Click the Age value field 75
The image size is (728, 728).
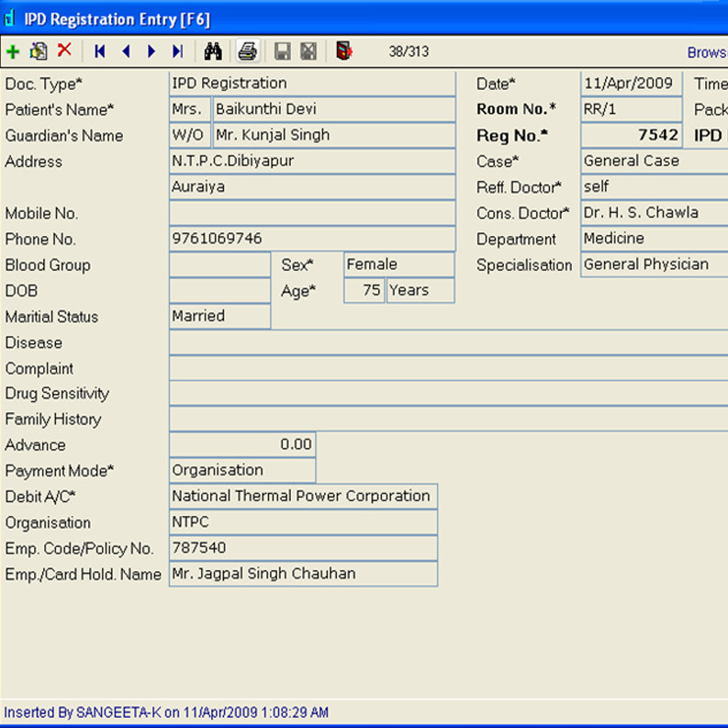pos(364,291)
